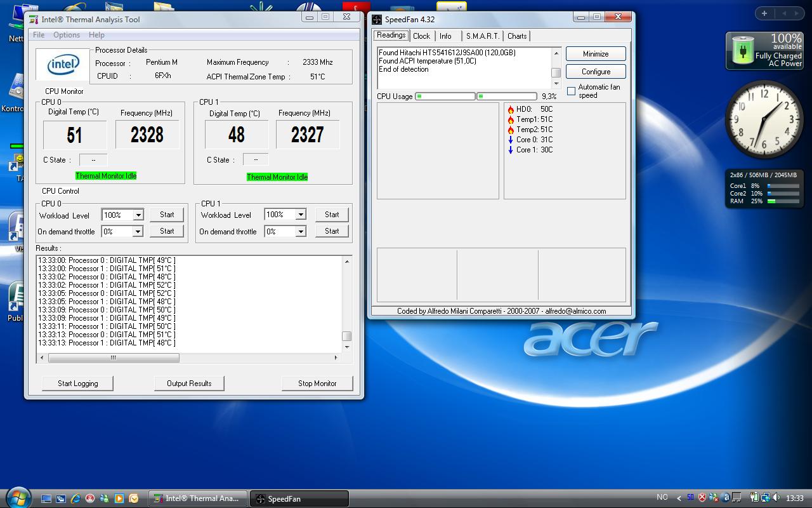Start CPU 1 on demand throttle
This screenshot has width=812, height=508.
click(x=332, y=231)
